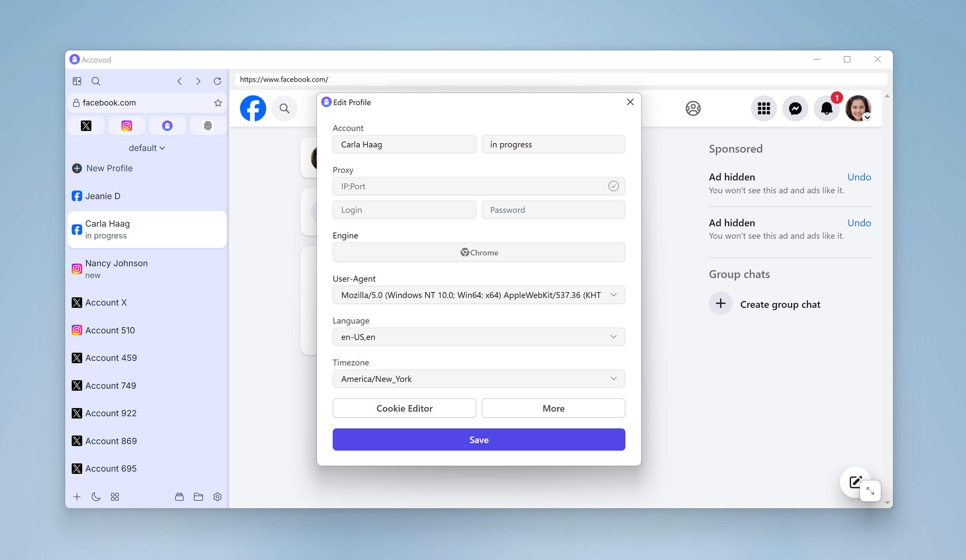Click the sidebar panel toggle icon

pyautogui.click(x=77, y=81)
